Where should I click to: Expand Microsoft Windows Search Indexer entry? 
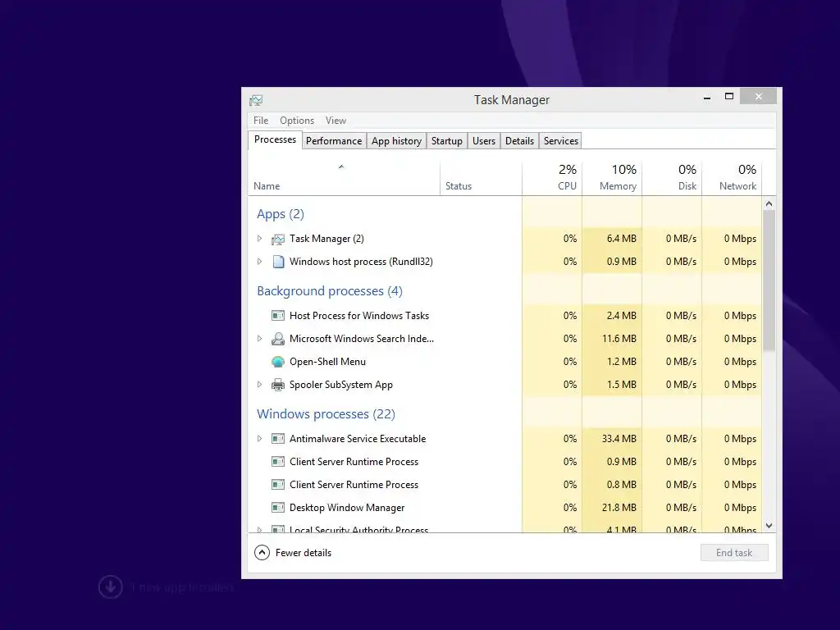260,339
